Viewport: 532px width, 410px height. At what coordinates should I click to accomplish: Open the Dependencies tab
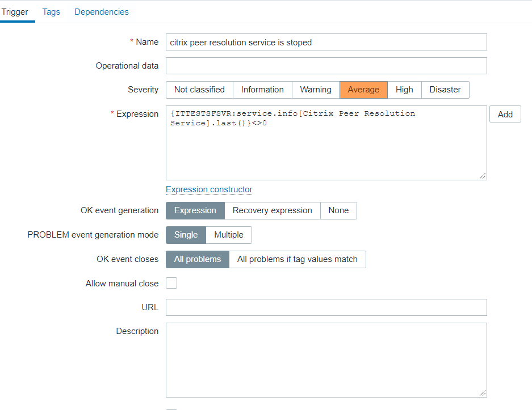tap(102, 12)
